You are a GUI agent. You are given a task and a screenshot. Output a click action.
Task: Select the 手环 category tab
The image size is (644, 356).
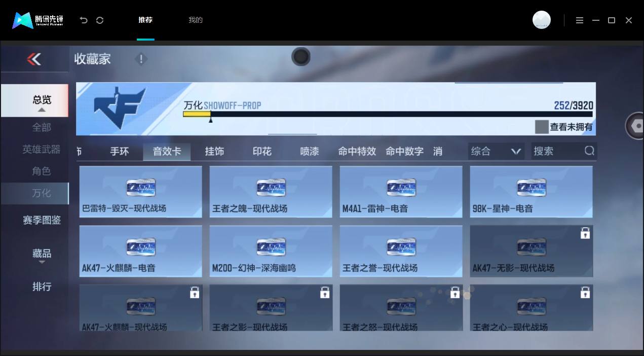point(120,151)
